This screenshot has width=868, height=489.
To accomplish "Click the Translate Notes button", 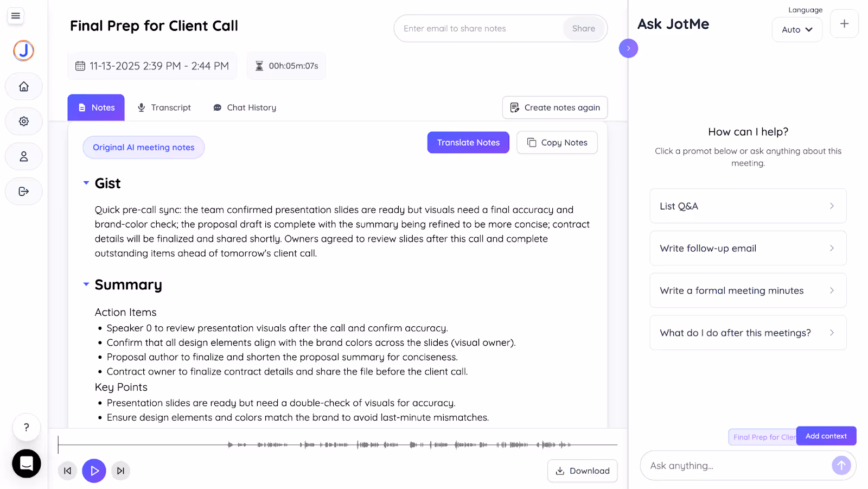I will click(468, 142).
